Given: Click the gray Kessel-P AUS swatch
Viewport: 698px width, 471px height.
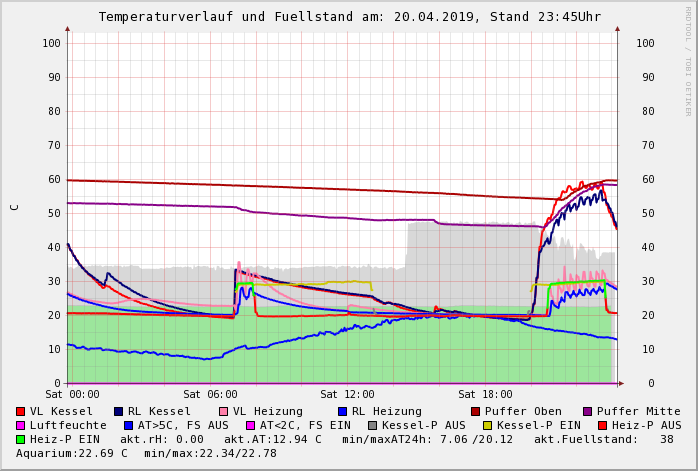Looking at the screenshot, I should [x=370, y=425].
